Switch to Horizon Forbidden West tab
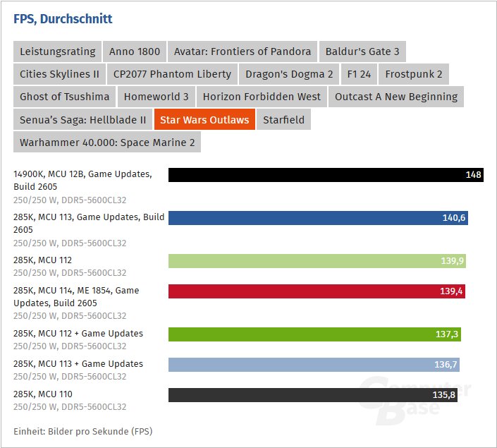This screenshot has height=448, width=497. [x=262, y=97]
